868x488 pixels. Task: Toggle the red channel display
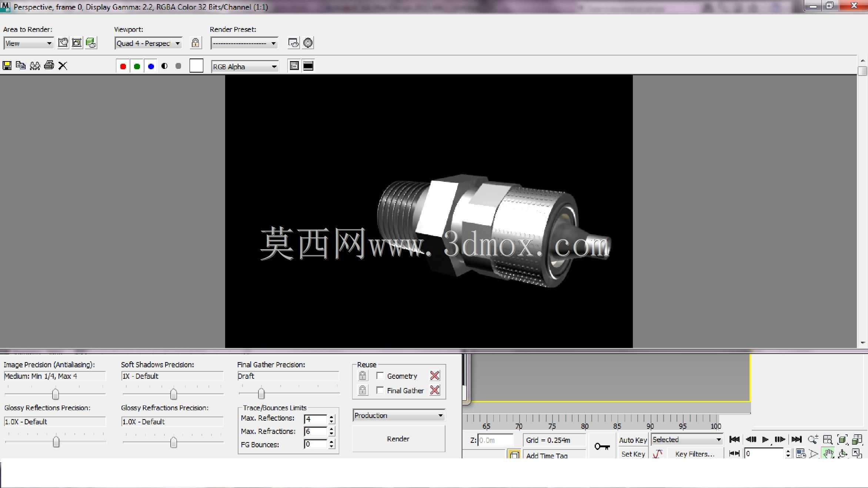[x=123, y=66]
